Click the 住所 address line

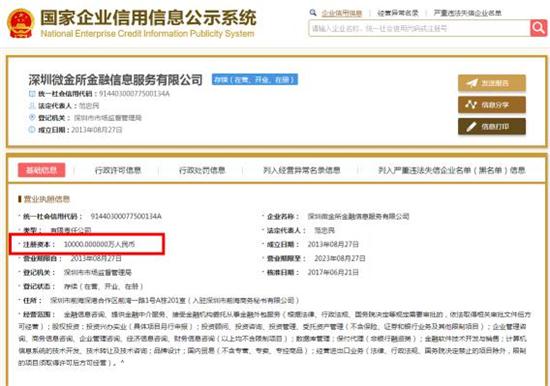click(175, 300)
